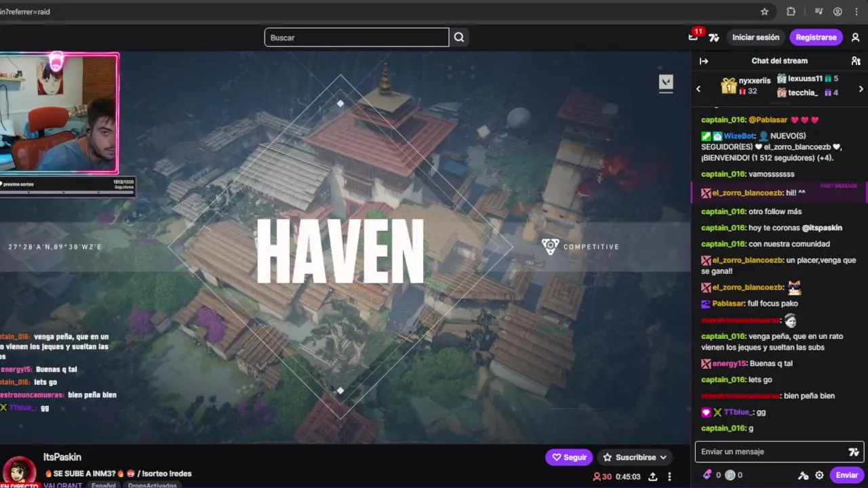
Task: Click the Registrarse button
Action: [816, 37]
